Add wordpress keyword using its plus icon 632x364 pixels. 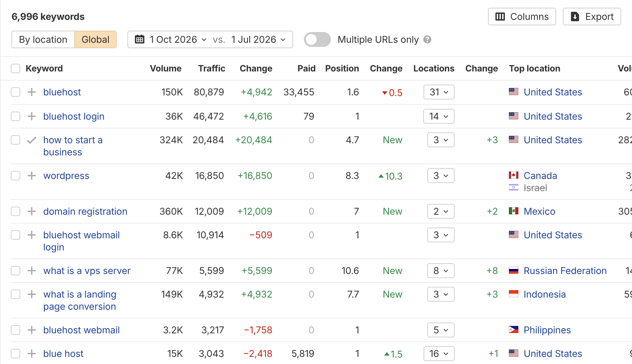click(32, 176)
